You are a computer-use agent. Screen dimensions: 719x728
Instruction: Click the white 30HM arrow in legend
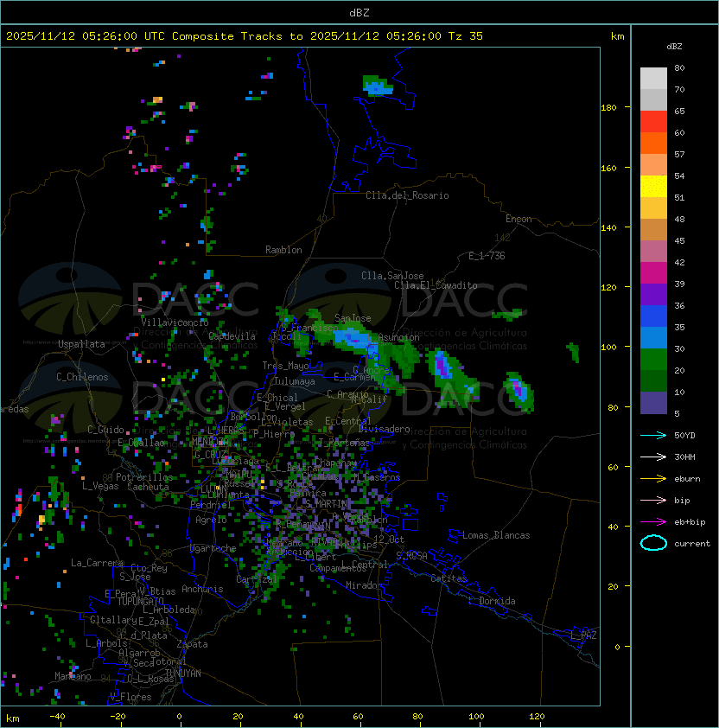653,457
